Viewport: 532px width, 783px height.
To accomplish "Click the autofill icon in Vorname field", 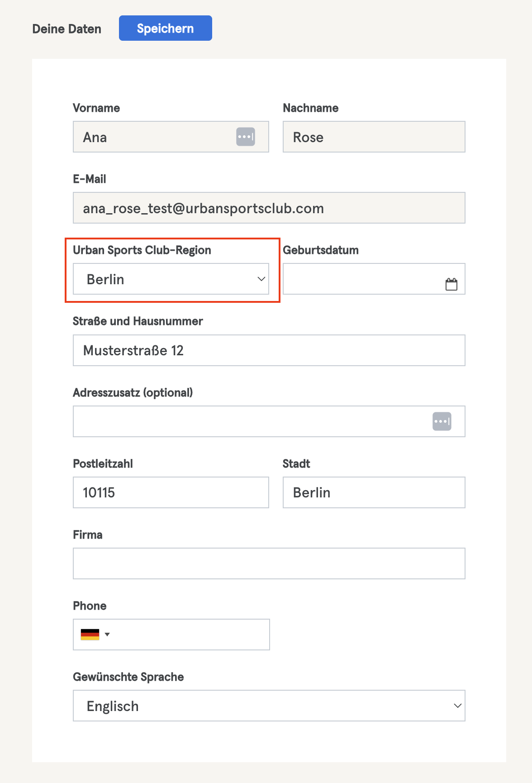I will pos(246,137).
